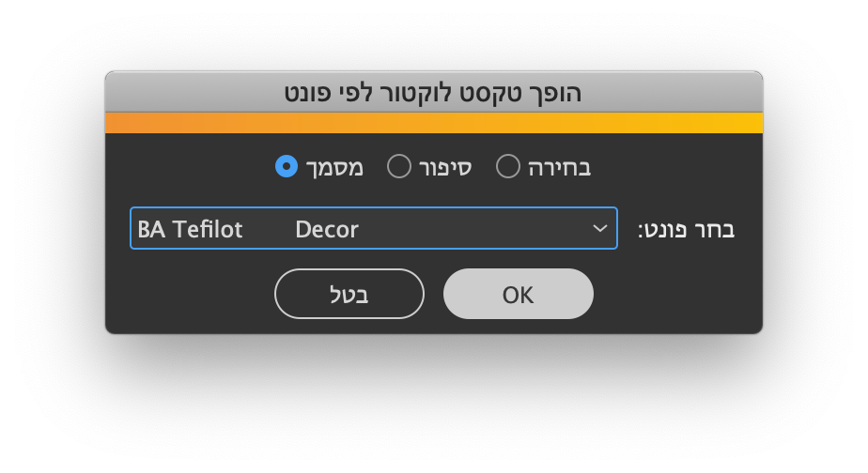Confirm the dialog with the OK text
Image resolution: width=868 pixels, height=473 pixels.
[x=518, y=295]
